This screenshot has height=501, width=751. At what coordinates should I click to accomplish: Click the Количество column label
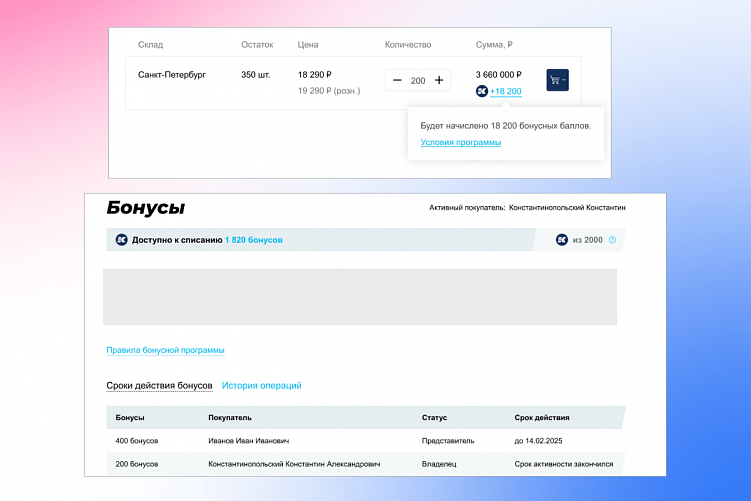[408, 45]
